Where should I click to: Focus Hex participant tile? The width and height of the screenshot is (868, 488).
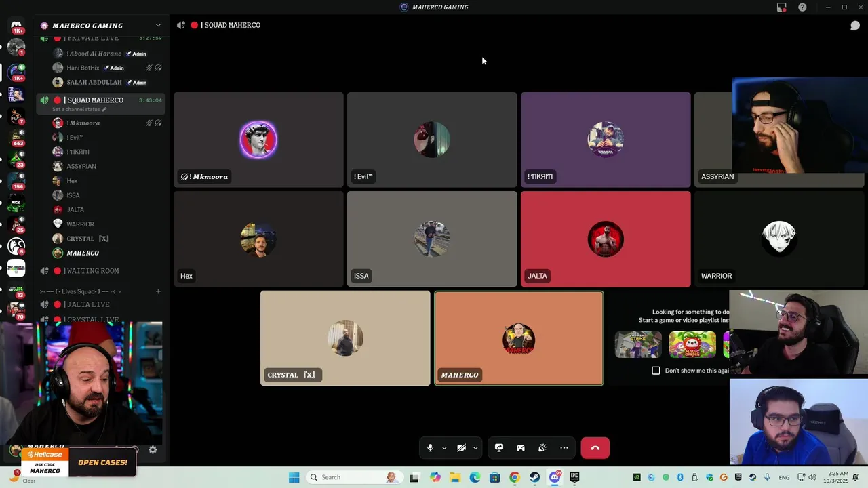pos(258,239)
